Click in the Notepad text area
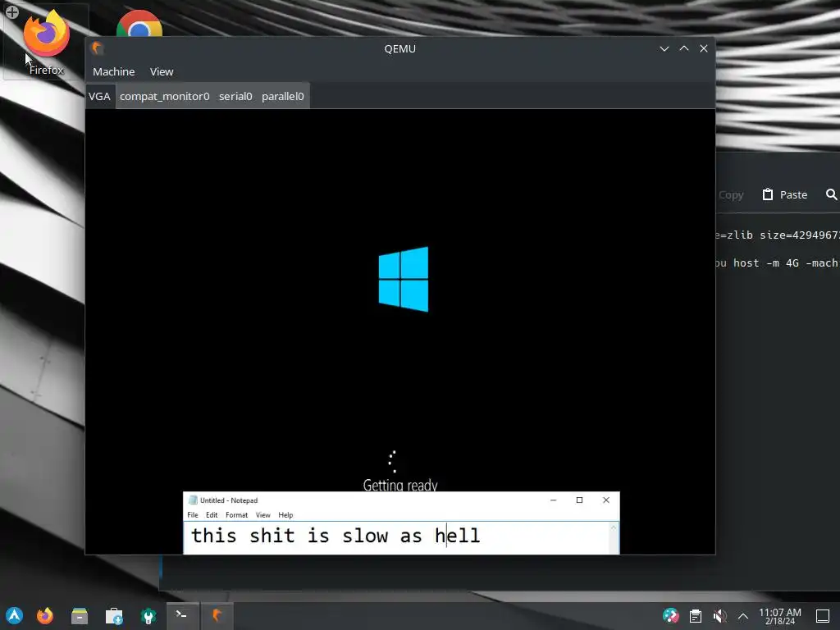This screenshot has width=840, height=630. click(396, 538)
